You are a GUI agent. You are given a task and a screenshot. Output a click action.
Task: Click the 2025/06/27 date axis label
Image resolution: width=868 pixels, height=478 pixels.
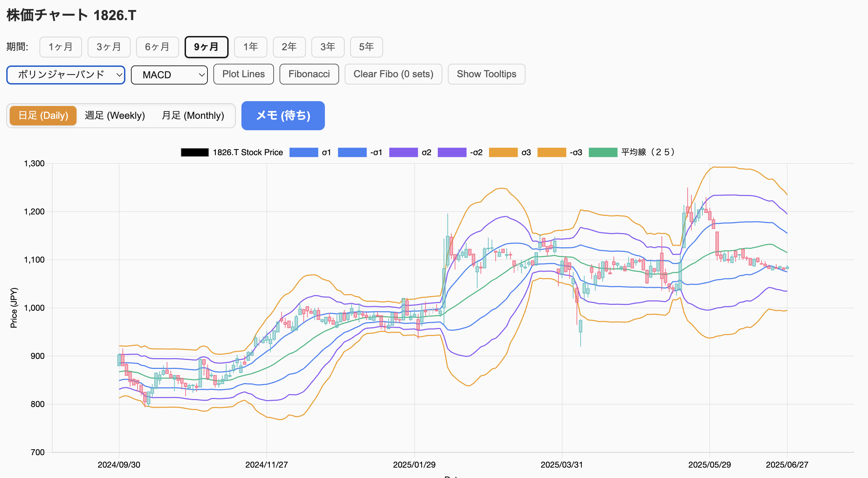[787, 465]
